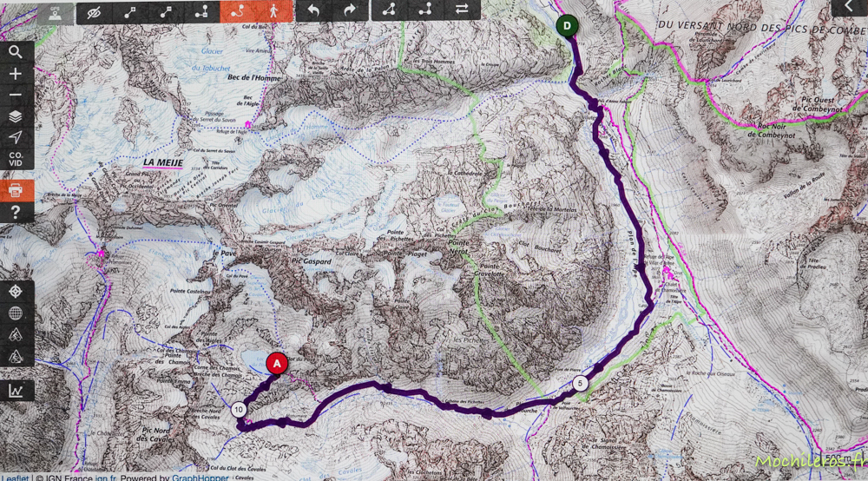
Task: Click the reverse route arrows icon
Action: point(462,10)
